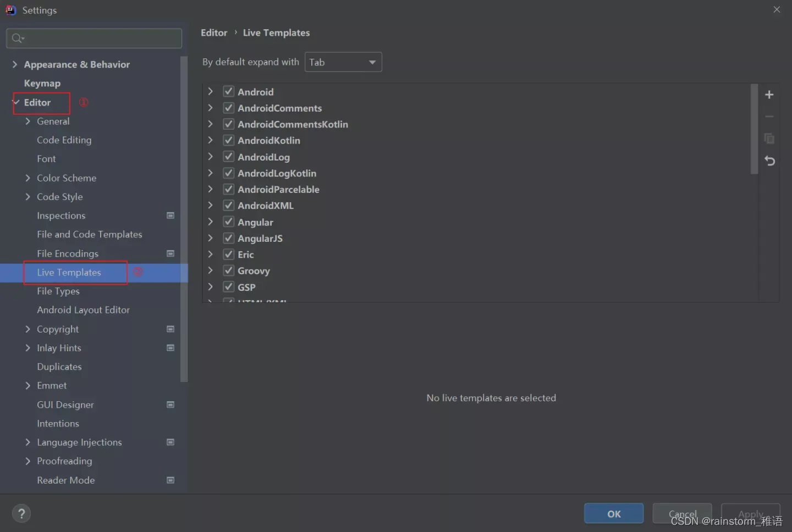Select the Live Templates item
This screenshot has height=532, width=792.
click(69, 272)
